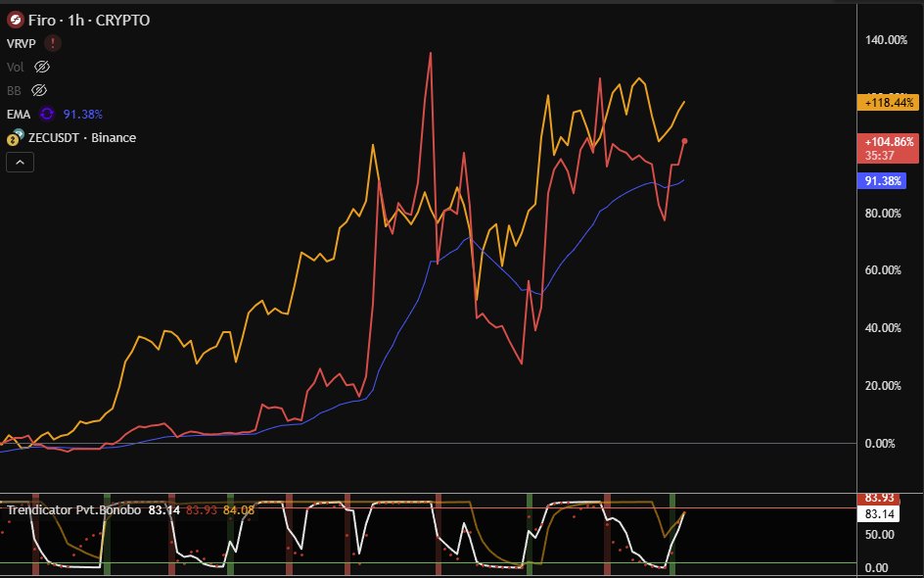
Task: Click the EMA indicator label
Action: (x=19, y=113)
